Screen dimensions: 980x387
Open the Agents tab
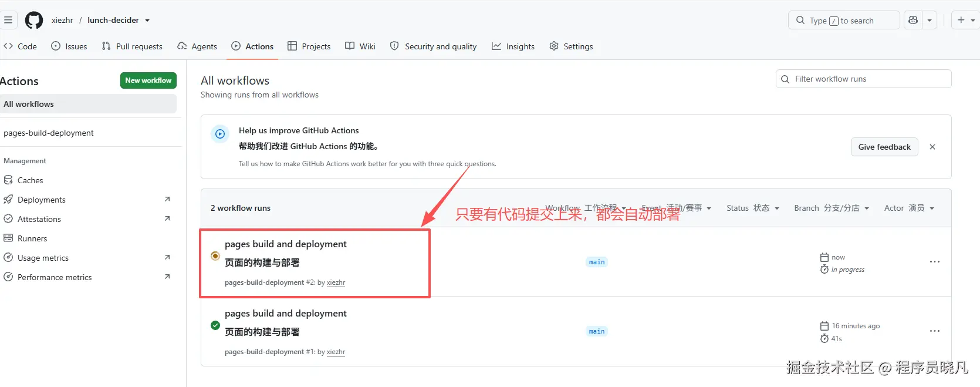coord(197,46)
